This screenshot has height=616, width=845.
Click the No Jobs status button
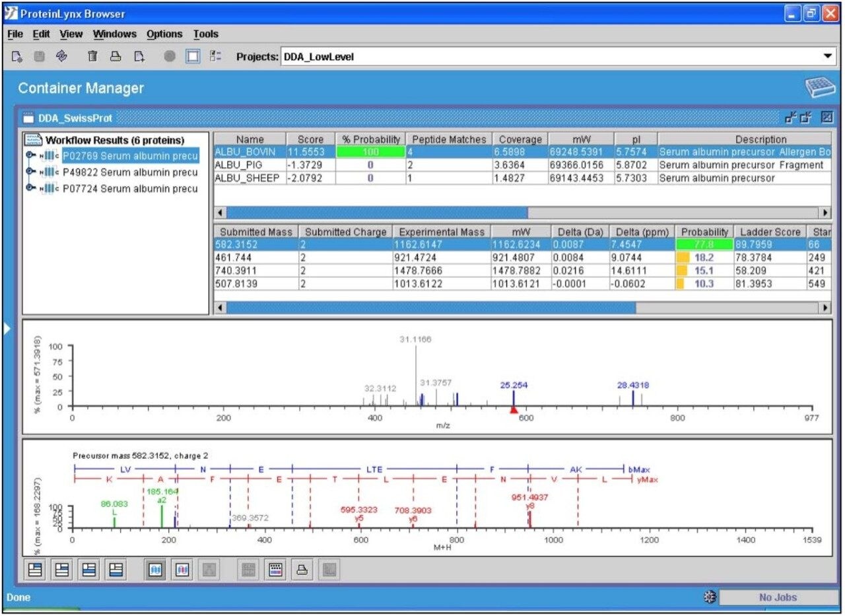(x=778, y=598)
